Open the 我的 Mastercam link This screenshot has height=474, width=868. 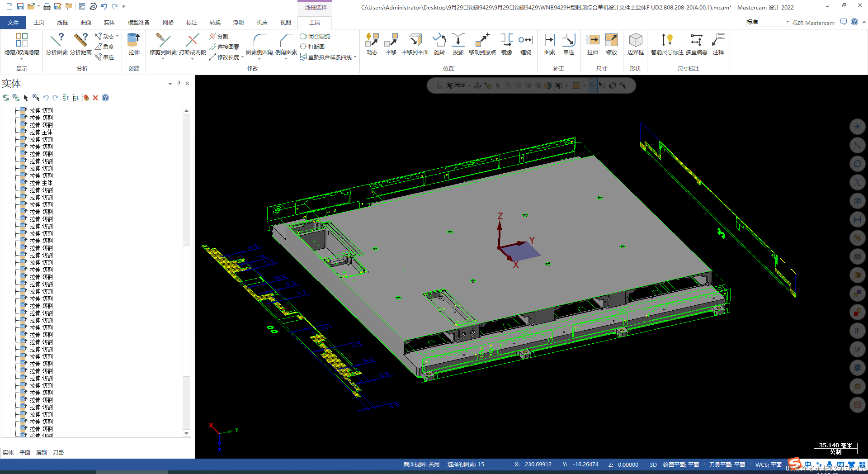[x=813, y=23]
